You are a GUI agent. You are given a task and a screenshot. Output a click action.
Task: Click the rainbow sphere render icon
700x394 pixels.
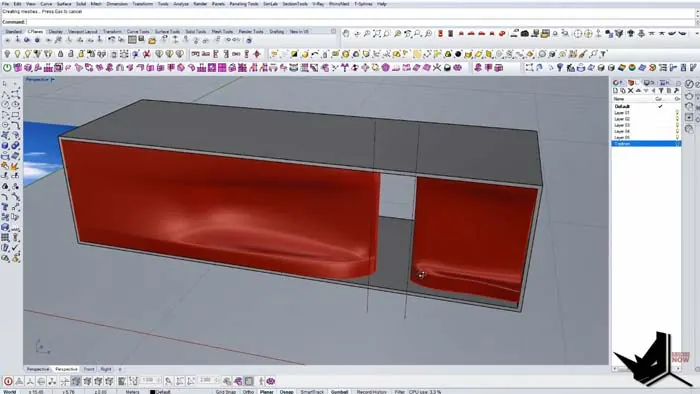(632, 68)
